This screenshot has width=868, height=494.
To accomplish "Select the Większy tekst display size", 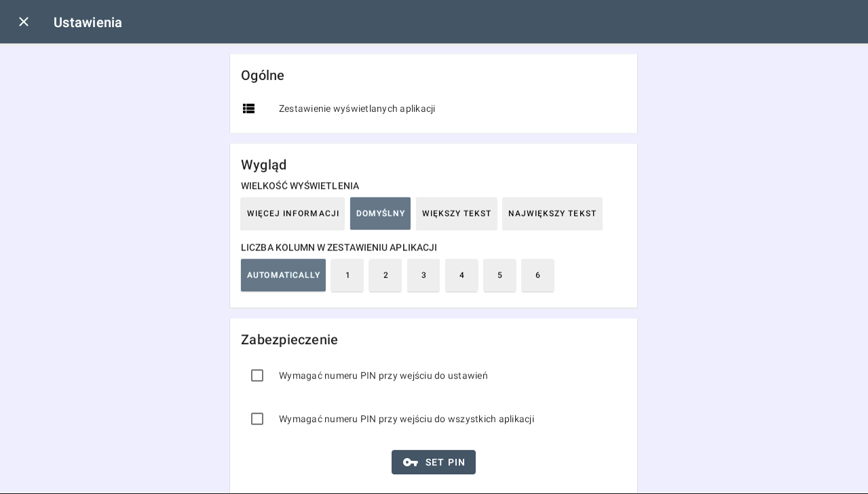I will [x=457, y=214].
